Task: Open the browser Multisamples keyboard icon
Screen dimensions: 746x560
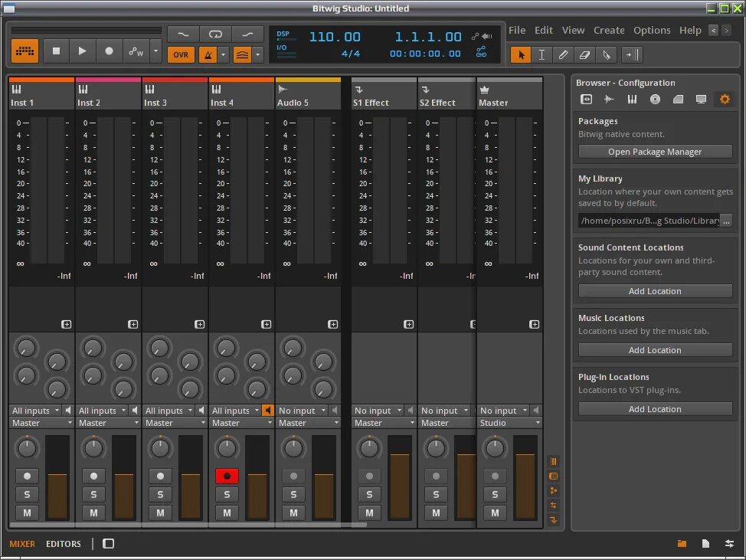Action: (632, 99)
